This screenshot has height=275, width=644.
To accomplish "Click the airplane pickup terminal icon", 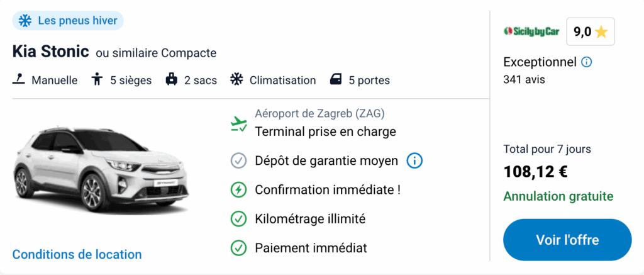I will (238, 124).
